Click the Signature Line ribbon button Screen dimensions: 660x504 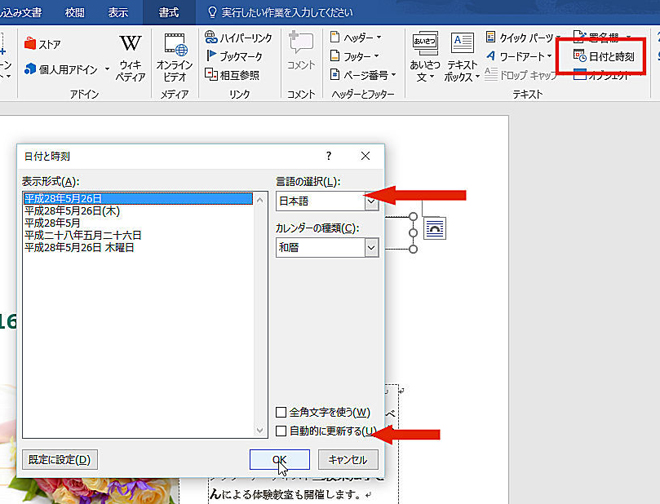602,37
